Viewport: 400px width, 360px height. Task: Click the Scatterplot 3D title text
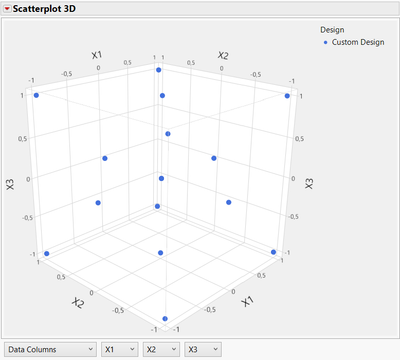point(44,9)
